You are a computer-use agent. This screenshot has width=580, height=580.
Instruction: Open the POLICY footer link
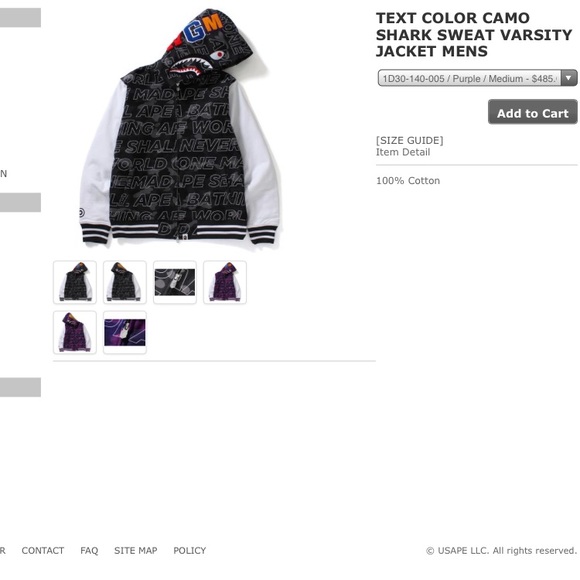point(190,551)
